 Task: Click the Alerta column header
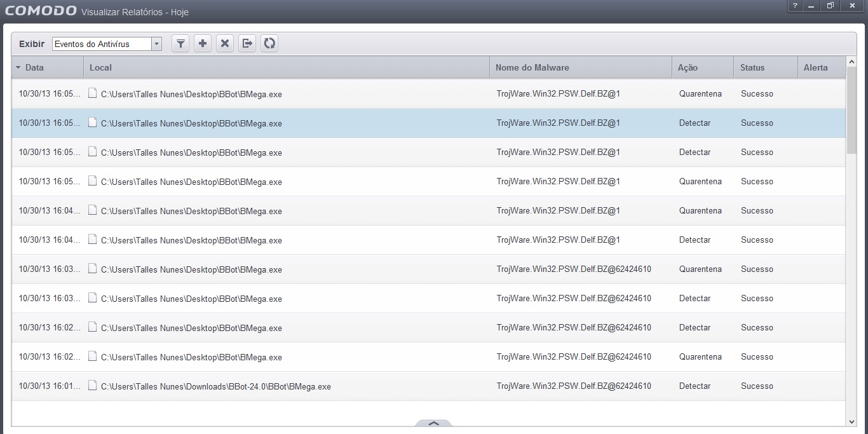click(x=821, y=67)
